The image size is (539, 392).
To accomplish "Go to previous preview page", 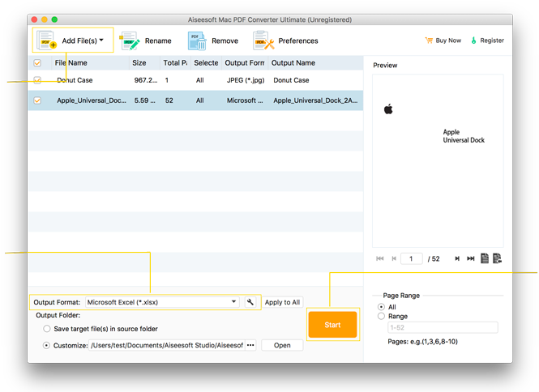I will coord(394,258).
